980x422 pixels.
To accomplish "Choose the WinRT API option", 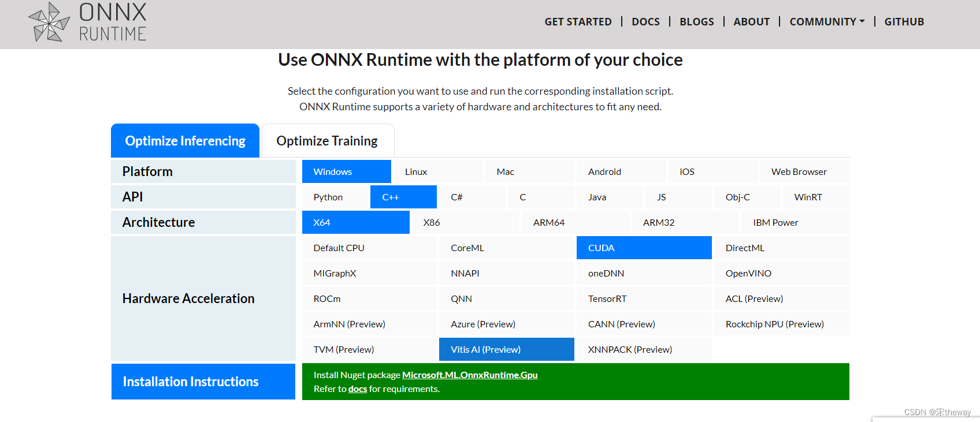I will [816, 197].
